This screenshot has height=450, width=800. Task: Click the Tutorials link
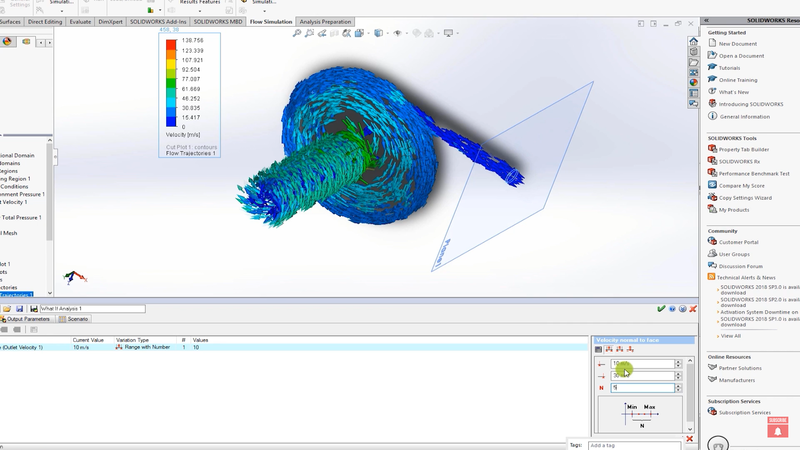point(731,68)
